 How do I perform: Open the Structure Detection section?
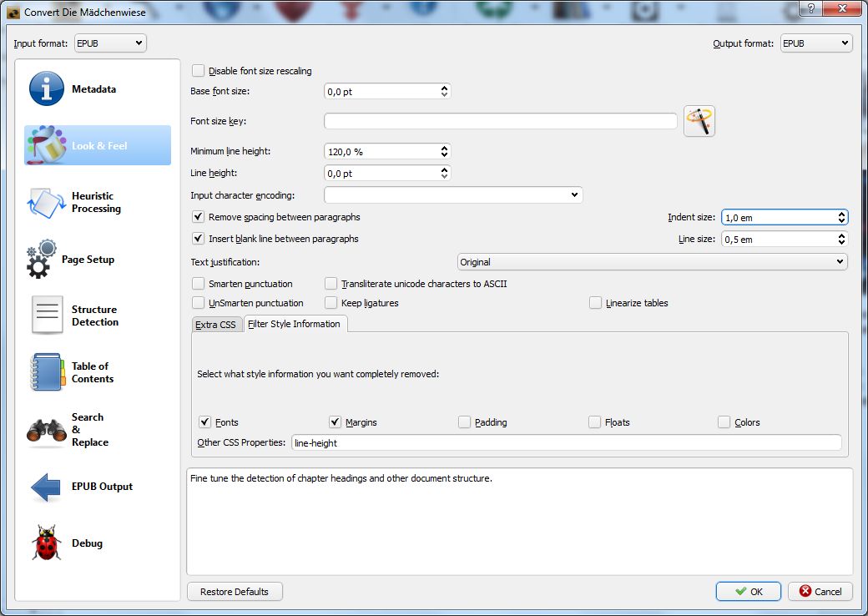pyautogui.click(x=98, y=316)
